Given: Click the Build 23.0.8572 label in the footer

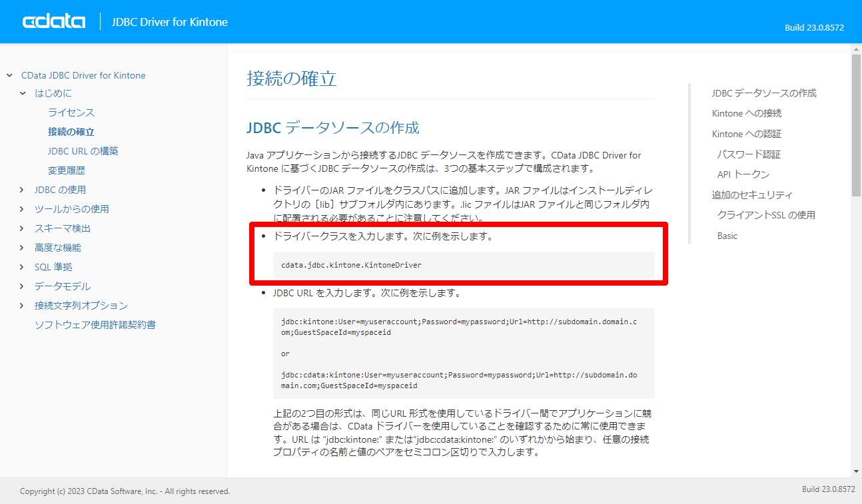Looking at the screenshot, I should pyautogui.click(x=828, y=489).
